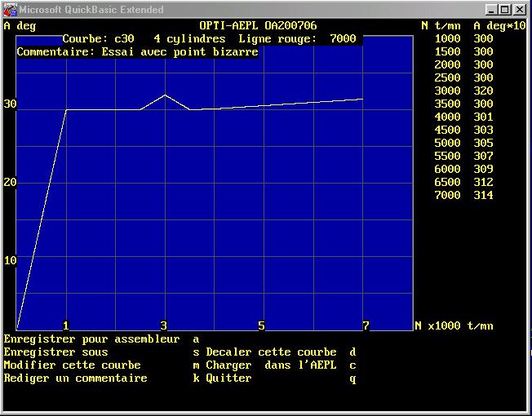The width and height of the screenshot is (532, 416).
Task: Click the 'OPTI-AEPL OA200706' header title
Action: 258,25
